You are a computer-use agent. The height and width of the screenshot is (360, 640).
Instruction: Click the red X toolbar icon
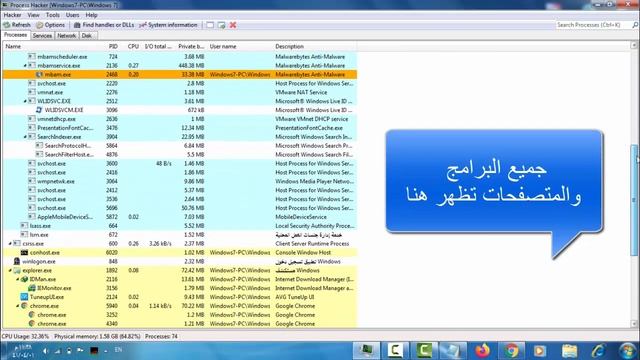tap(233, 25)
